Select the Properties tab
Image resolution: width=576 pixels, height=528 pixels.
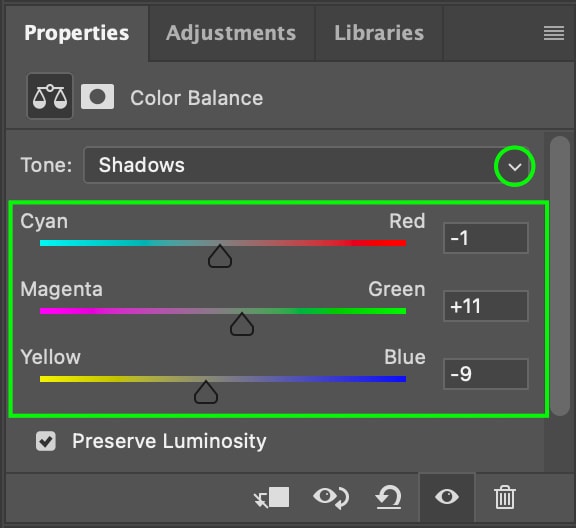pos(76,33)
